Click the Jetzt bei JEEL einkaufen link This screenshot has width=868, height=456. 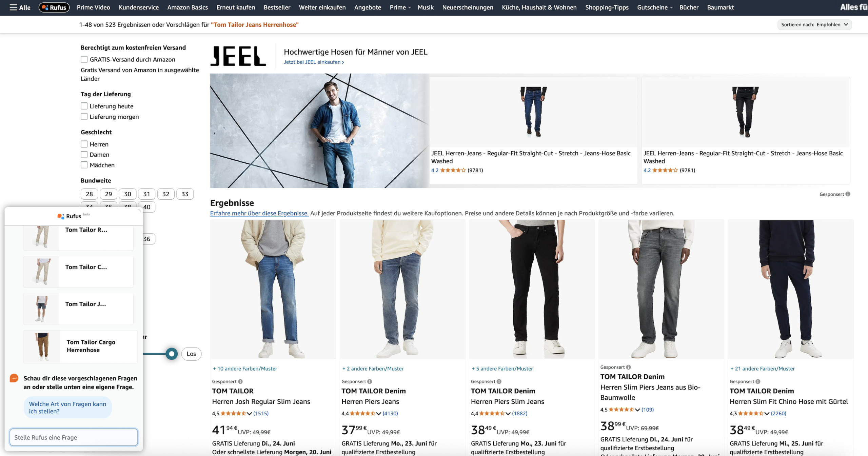(x=314, y=62)
